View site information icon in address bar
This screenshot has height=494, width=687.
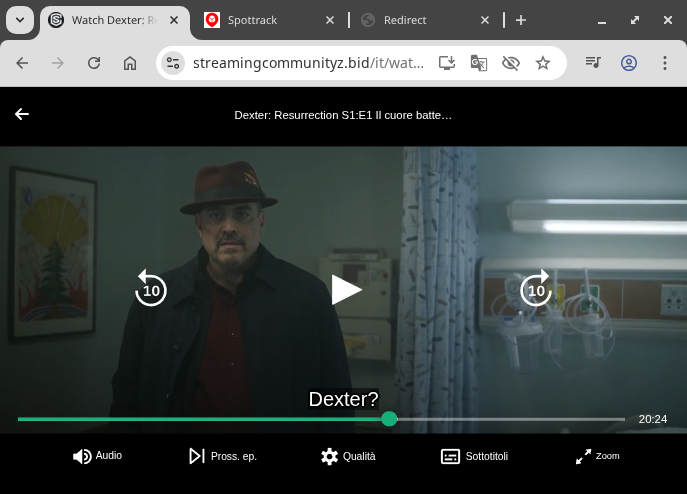(173, 63)
